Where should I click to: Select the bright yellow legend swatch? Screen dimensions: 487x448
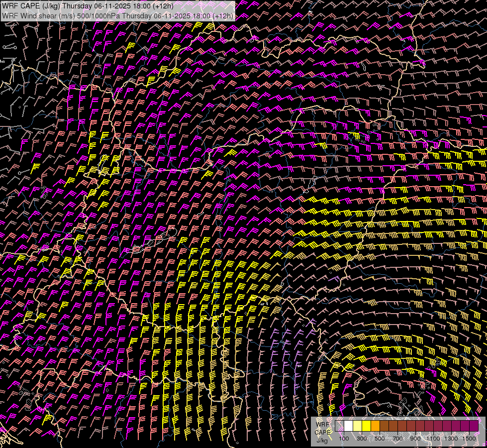point(367,426)
